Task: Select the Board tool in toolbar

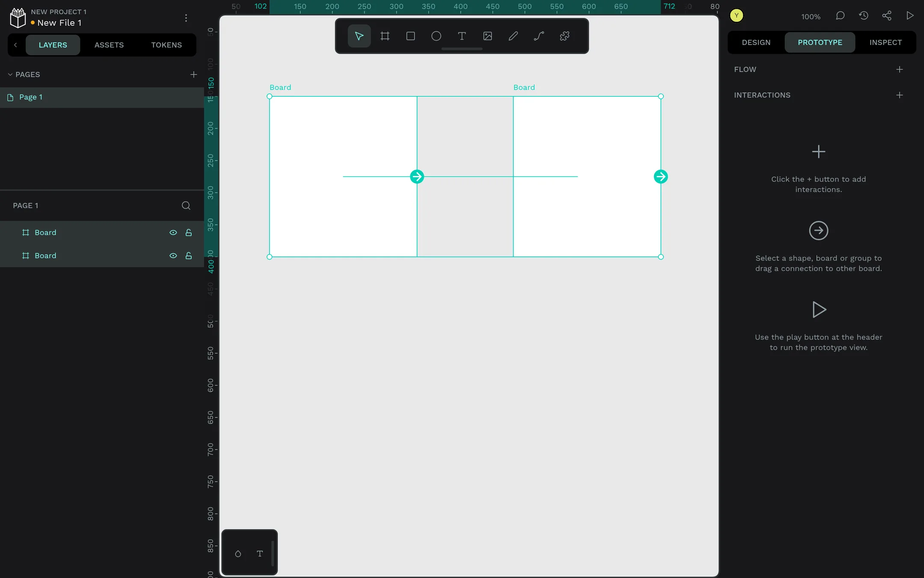Action: click(385, 36)
